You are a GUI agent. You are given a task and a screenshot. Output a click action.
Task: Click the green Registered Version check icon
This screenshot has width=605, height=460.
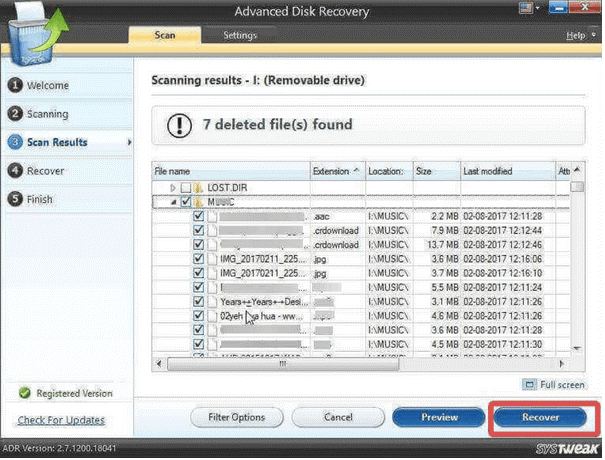tap(25, 393)
